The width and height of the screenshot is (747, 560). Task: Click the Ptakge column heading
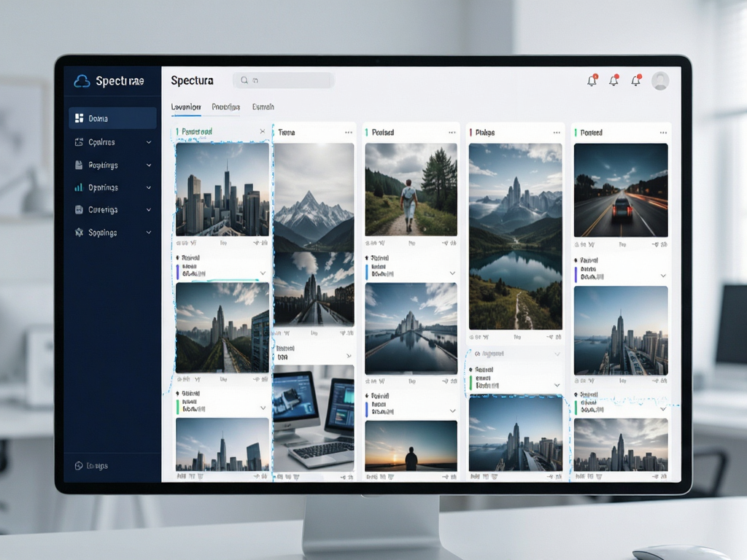[x=485, y=133]
